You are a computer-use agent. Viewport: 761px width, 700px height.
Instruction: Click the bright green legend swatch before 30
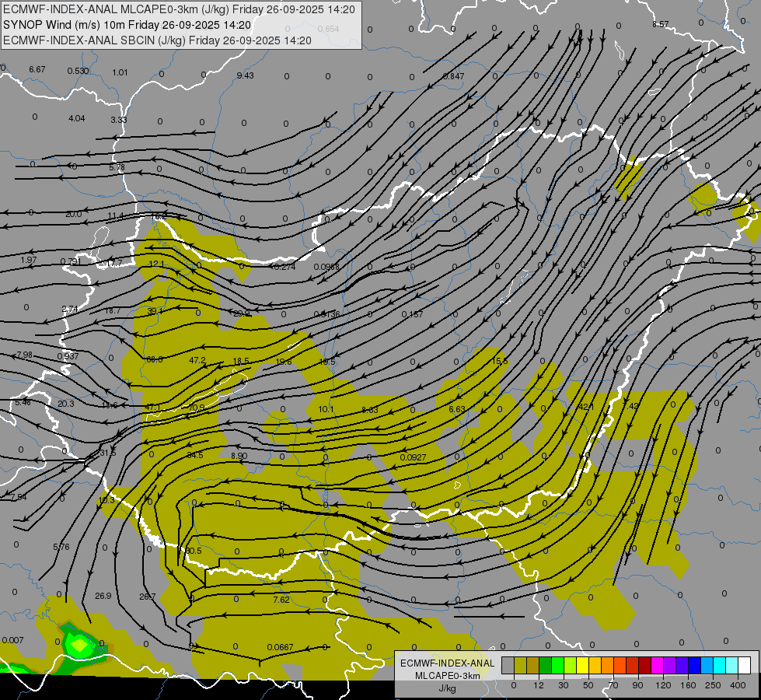coord(558,665)
